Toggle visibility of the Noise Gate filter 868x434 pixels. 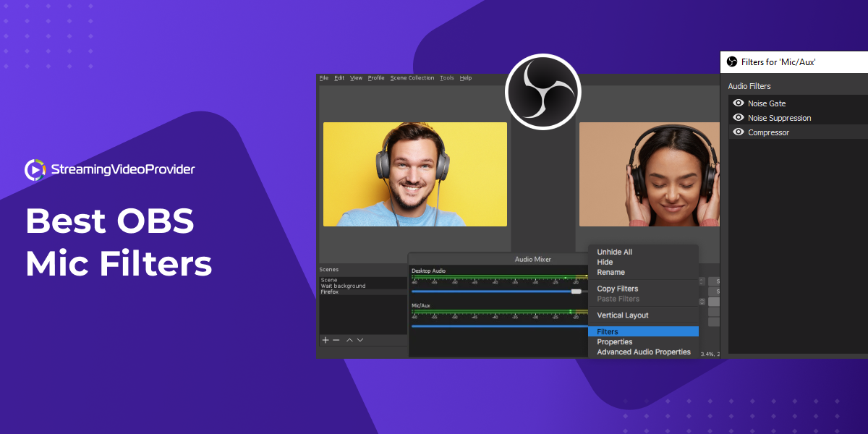(x=739, y=103)
